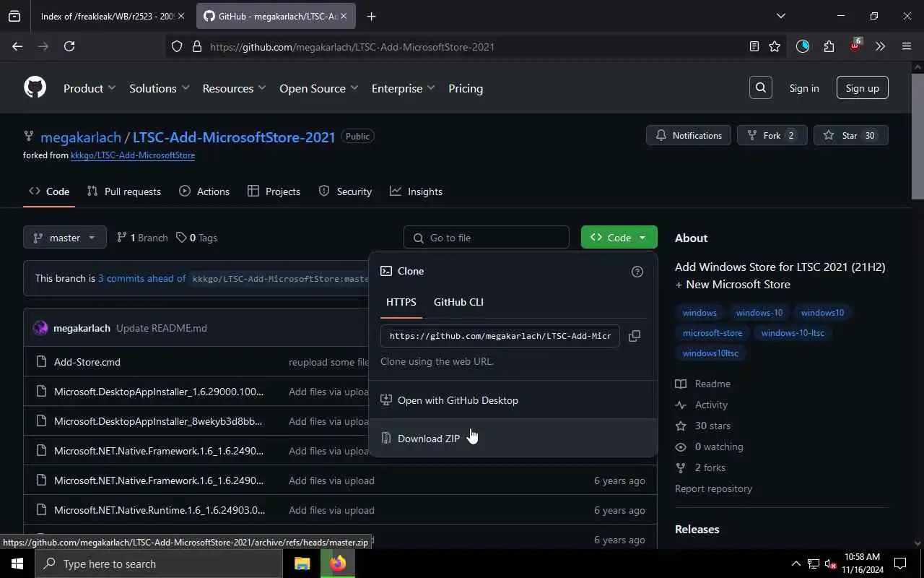Image resolution: width=924 pixels, height=578 pixels.
Task: Click the Firefox taskbar icon
Action: (338, 564)
